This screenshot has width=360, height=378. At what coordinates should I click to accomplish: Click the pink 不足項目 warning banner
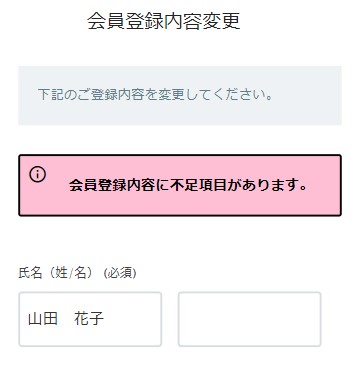[x=180, y=185]
